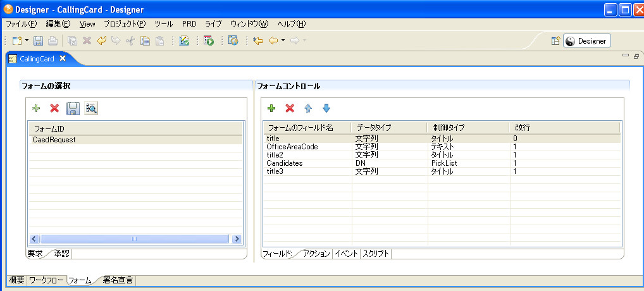Select the OfficeAreaCode field row
The width and height of the screenshot is (644, 291).
(x=442, y=147)
